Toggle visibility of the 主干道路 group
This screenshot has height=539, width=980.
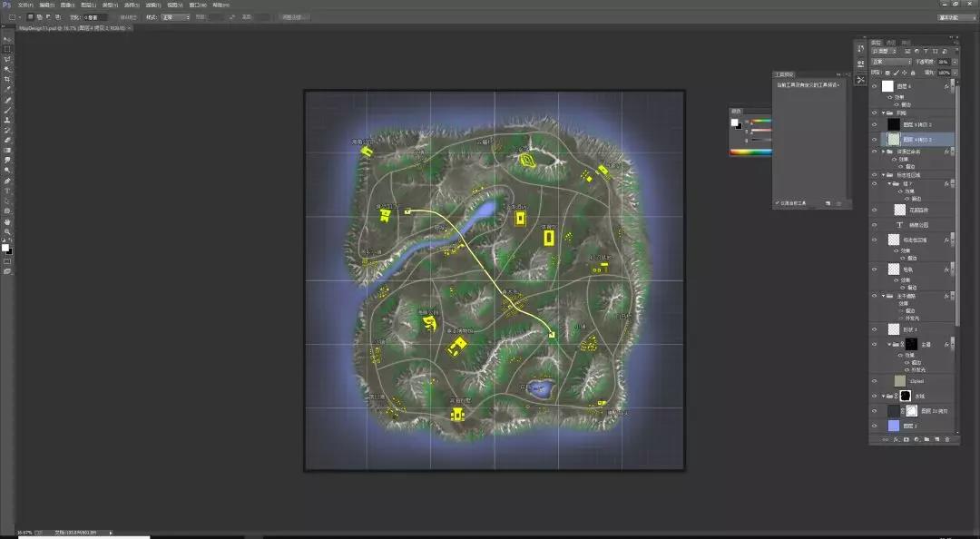875,296
